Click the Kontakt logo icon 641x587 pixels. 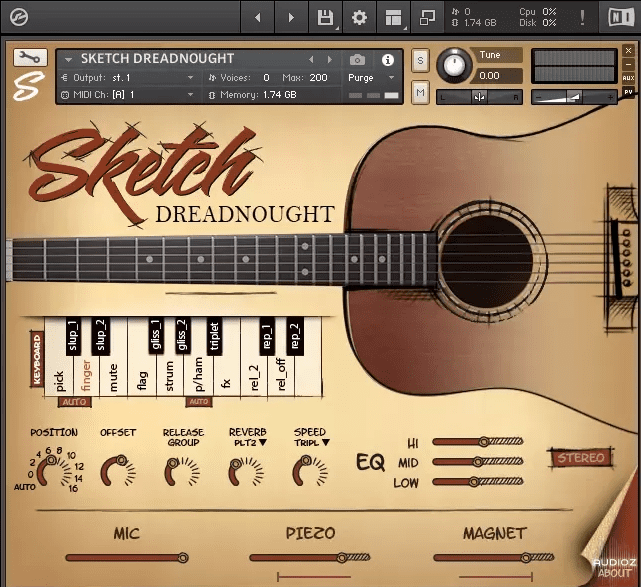click(19, 17)
